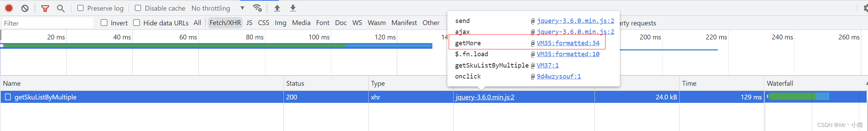Sort by the Status column header
The height and width of the screenshot is (131, 868).
(326, 83)
